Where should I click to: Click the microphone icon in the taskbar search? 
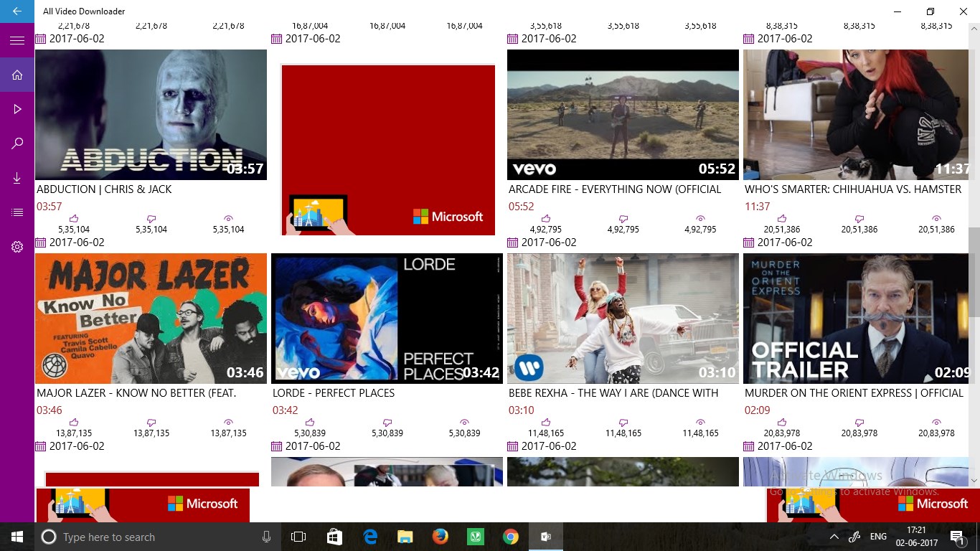click(266, 537)
